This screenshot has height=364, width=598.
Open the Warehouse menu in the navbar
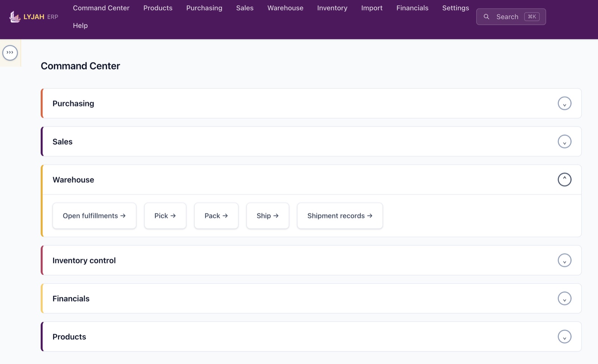click(x=285, y=8)
